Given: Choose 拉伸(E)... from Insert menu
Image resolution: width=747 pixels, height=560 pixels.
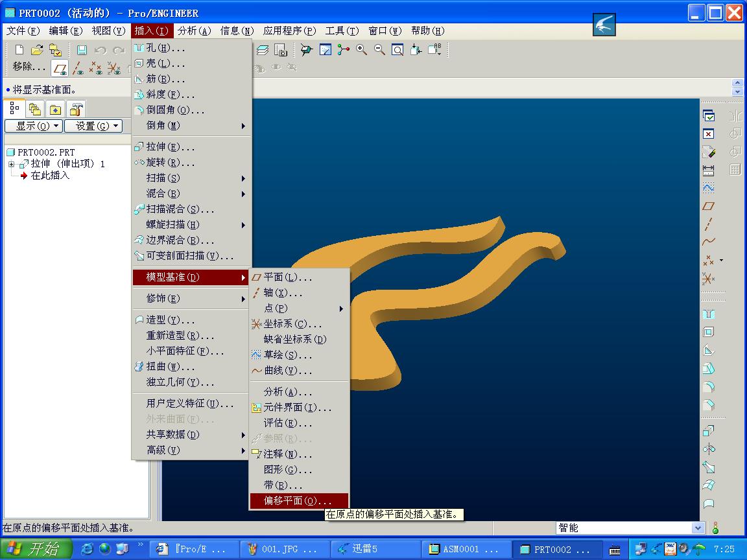Looking at the screenshot, I should pyautogui.click(x=191, y=146).
